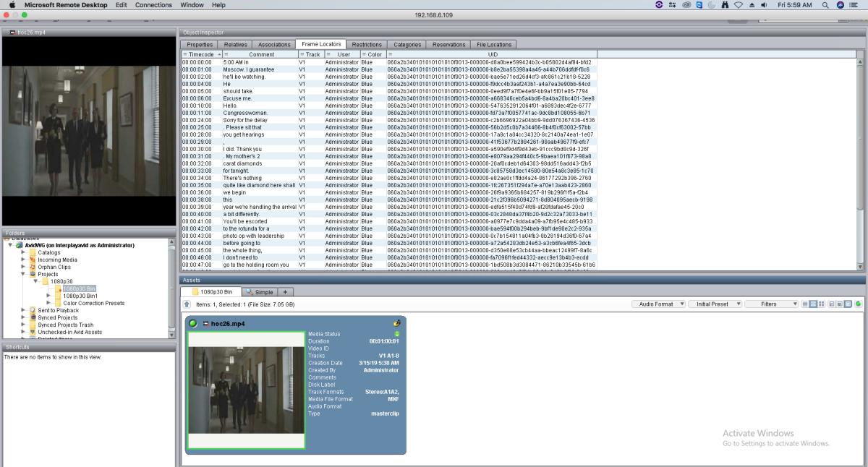Expand Synced Projects Trash folder
Image resolution: width=868 pixels, height=467 pixels.
(24, 325)
